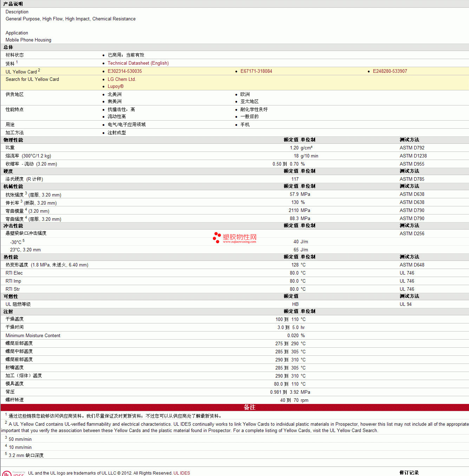Click the 注射成型 processing method entry
This screenshot has height=476, width=469.
[x=117, y=133]
